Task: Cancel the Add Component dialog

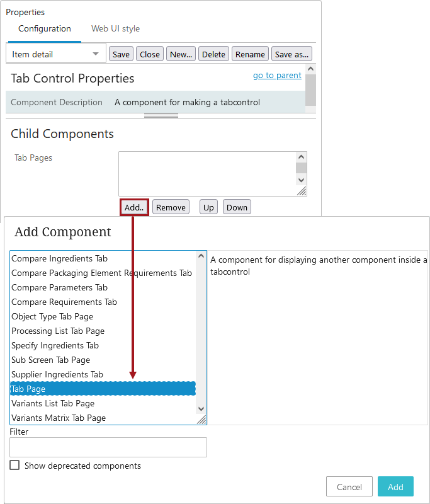Action: pyautogui.click(x=349, y=487)
